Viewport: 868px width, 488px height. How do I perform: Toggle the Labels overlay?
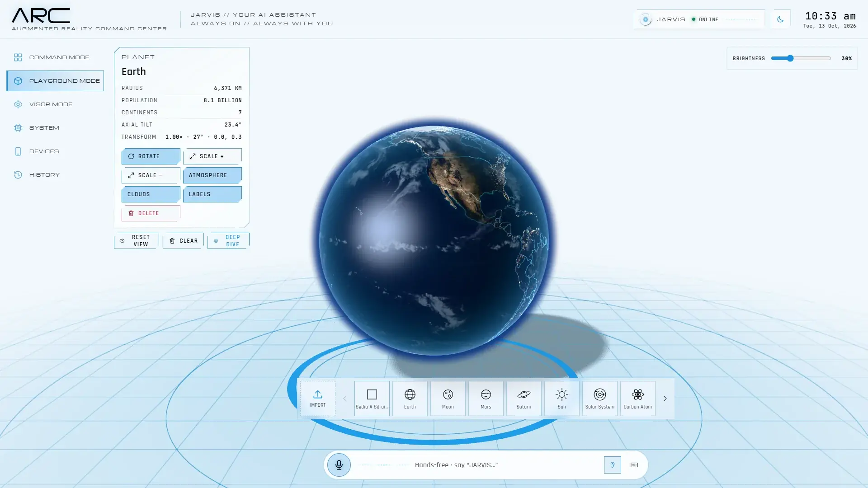pos(212,194)
